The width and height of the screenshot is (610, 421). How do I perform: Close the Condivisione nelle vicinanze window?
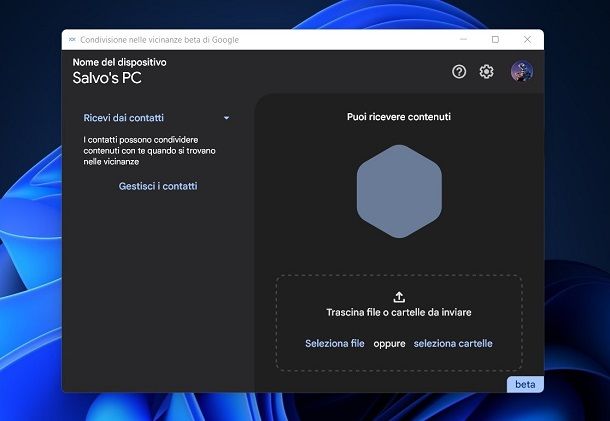click(x=527, y=39)
